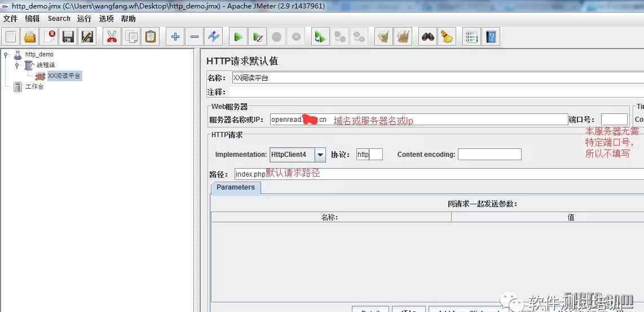Open the 运行 menu
644x312 pixels.
[84, 19]
